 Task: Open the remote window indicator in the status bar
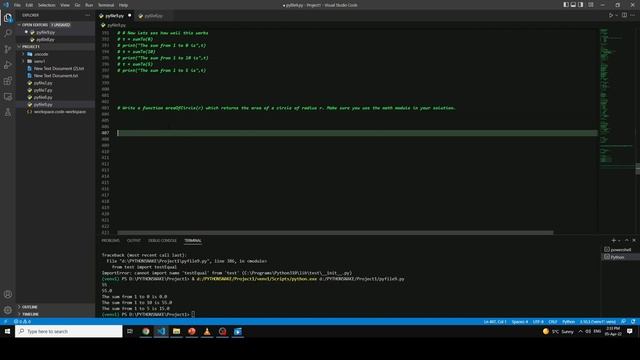(5, 322)
